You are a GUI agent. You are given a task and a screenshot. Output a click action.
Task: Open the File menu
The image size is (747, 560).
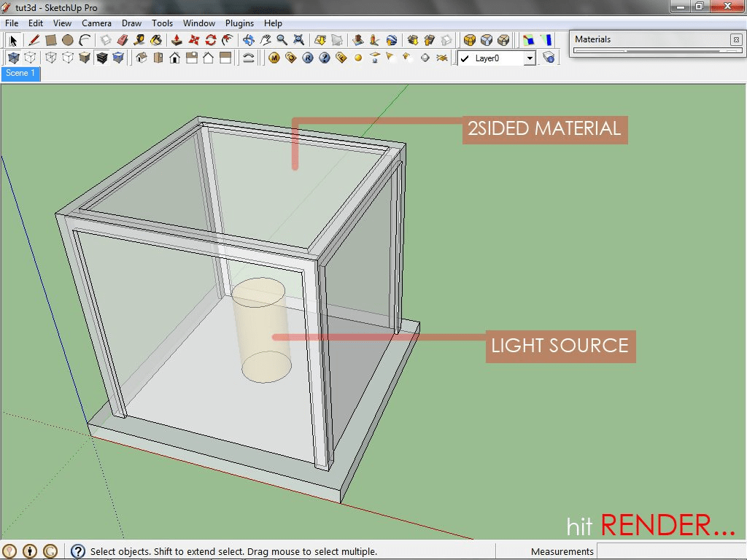(12, 23)
